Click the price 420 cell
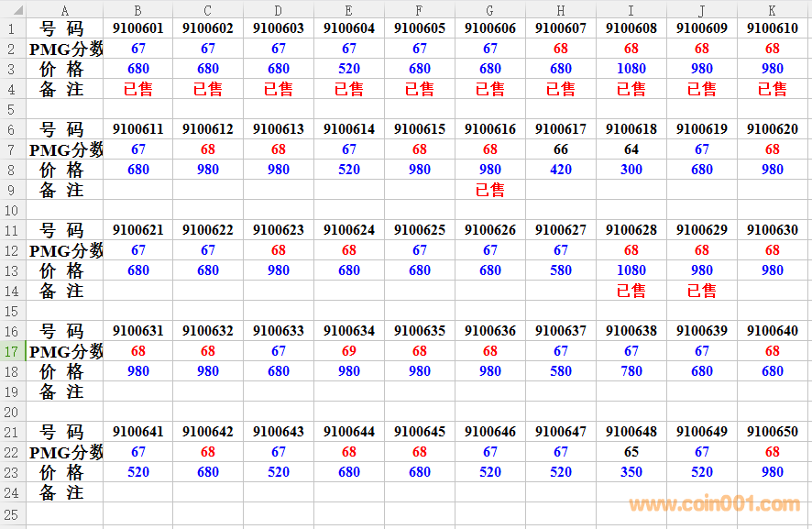This screenshot has height=529, width=812. pos(561,170)
